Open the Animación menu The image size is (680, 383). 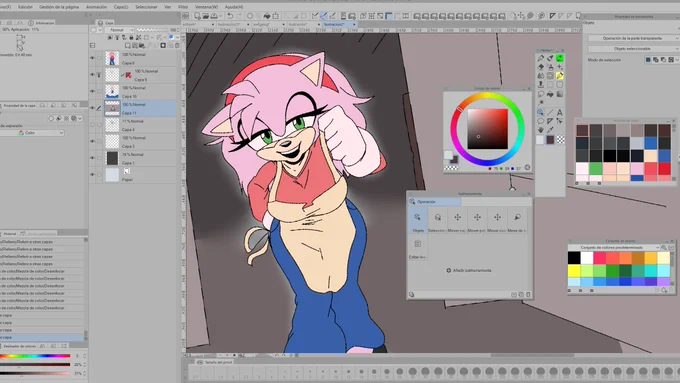96,7
